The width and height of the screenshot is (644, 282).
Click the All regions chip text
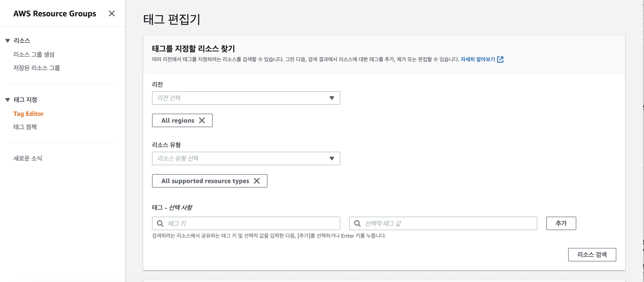178,121
